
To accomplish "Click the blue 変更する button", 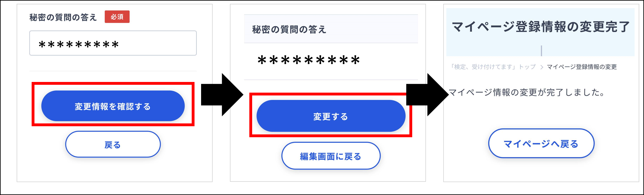I will click(331, 116).
